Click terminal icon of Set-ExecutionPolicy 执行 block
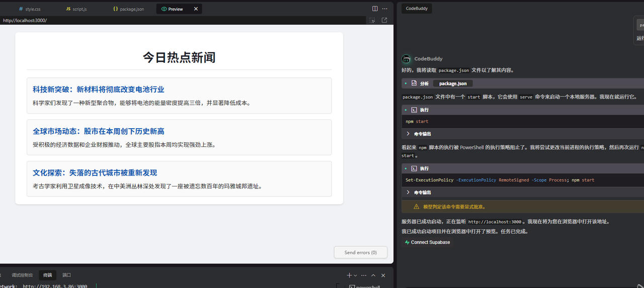The image size is (644, 288). point(414,168)
